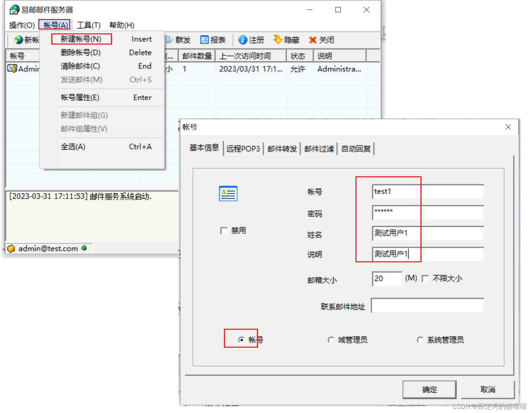
Task: Click the account card icon in the dialog
Action: point(228,193)
